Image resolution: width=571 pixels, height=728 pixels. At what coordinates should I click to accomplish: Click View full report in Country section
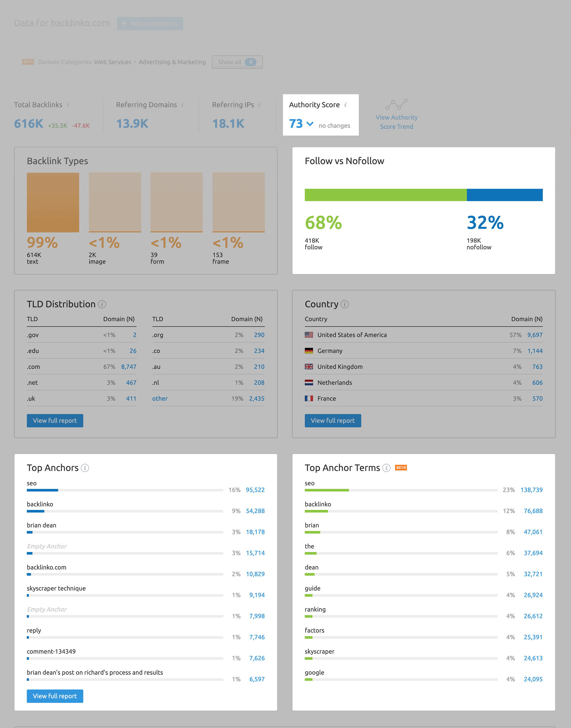(333, 420)
